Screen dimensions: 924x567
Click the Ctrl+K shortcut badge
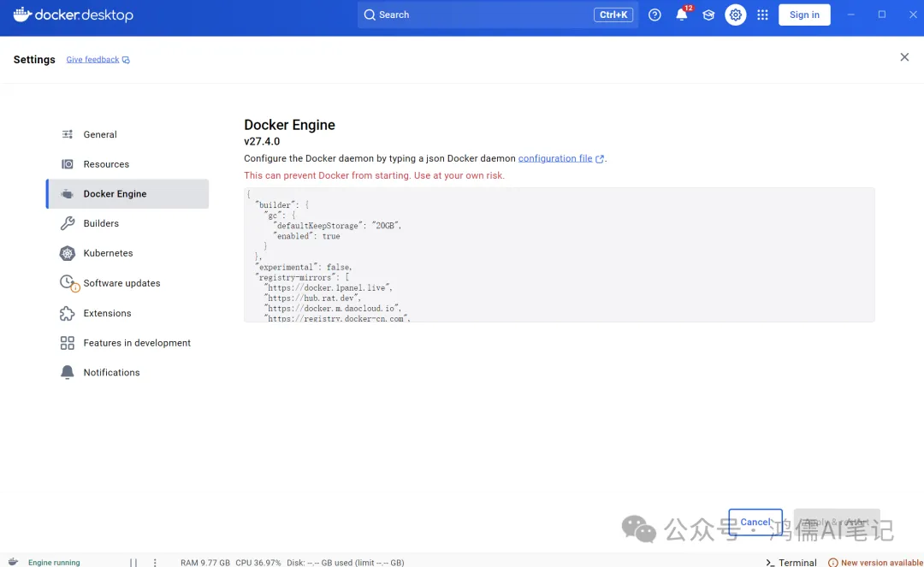point(613,15)
